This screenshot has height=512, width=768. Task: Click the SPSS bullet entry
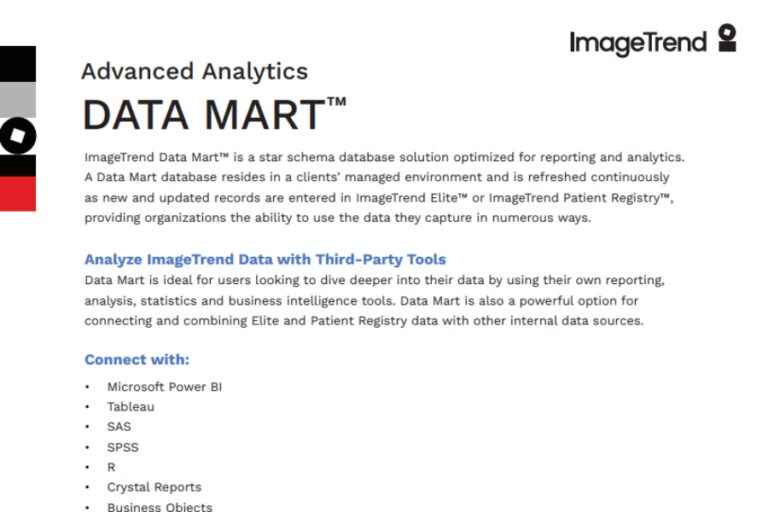click(121, 446)
